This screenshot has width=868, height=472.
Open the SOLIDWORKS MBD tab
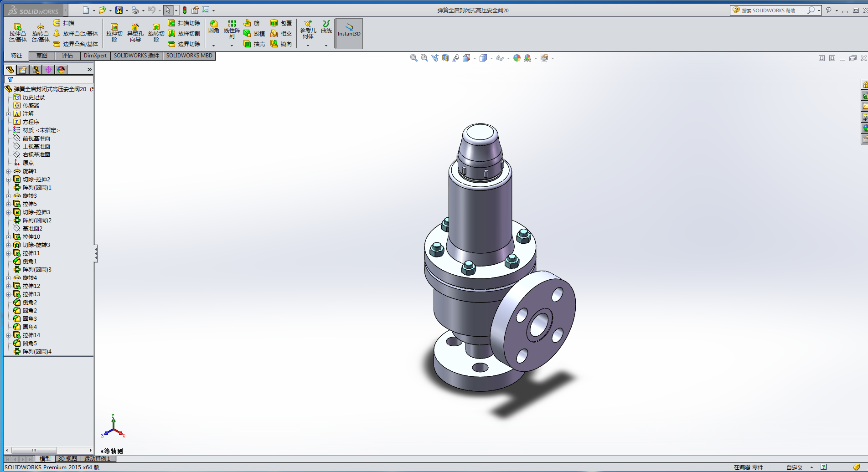189,56
